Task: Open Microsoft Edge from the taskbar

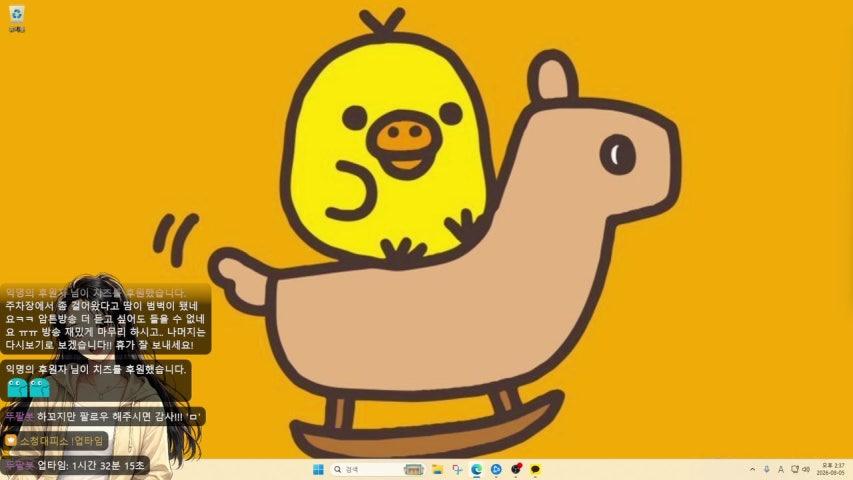Action: click(x=477, y=469)
